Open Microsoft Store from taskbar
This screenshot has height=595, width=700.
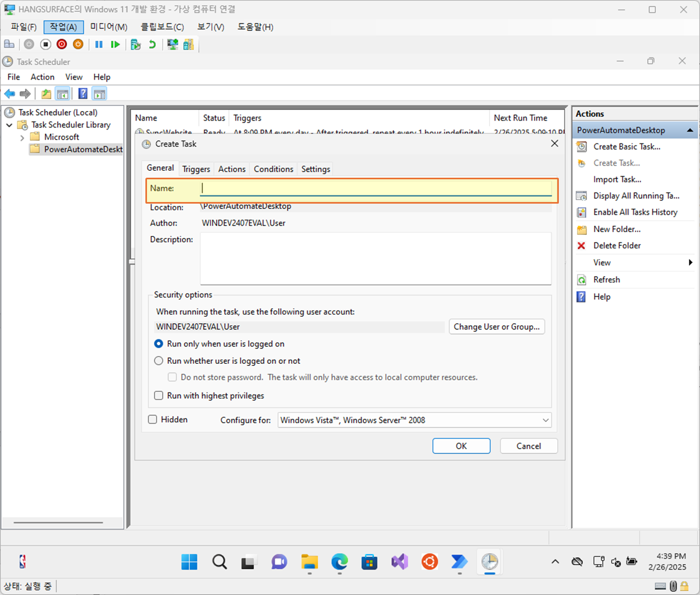click(370, 562)
